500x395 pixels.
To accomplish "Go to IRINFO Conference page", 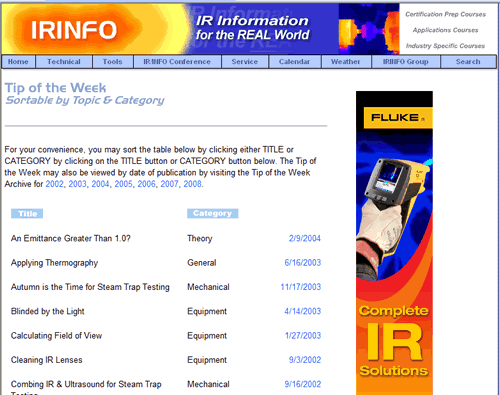I will [x=177, y=62].
